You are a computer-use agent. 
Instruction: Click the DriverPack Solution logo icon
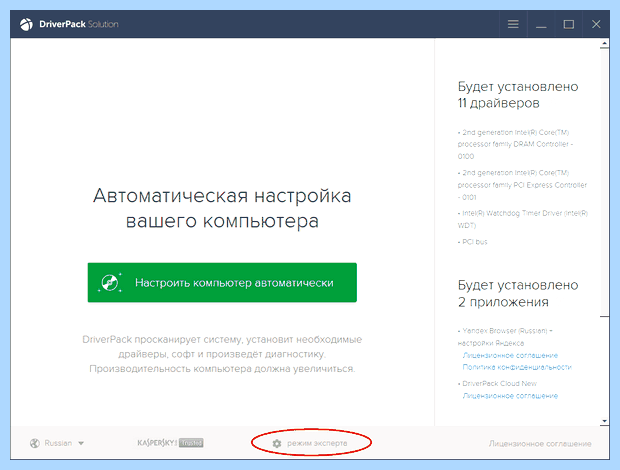click(x=26, y=24)
